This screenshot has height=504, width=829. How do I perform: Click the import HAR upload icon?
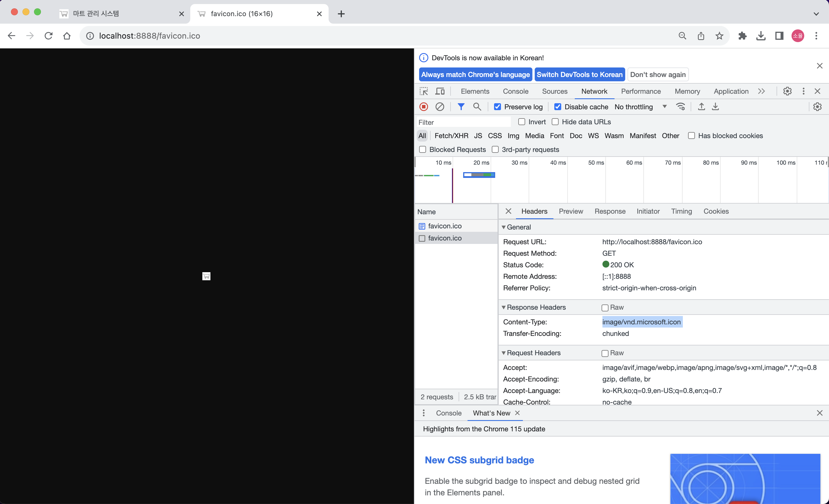(701, 107)
